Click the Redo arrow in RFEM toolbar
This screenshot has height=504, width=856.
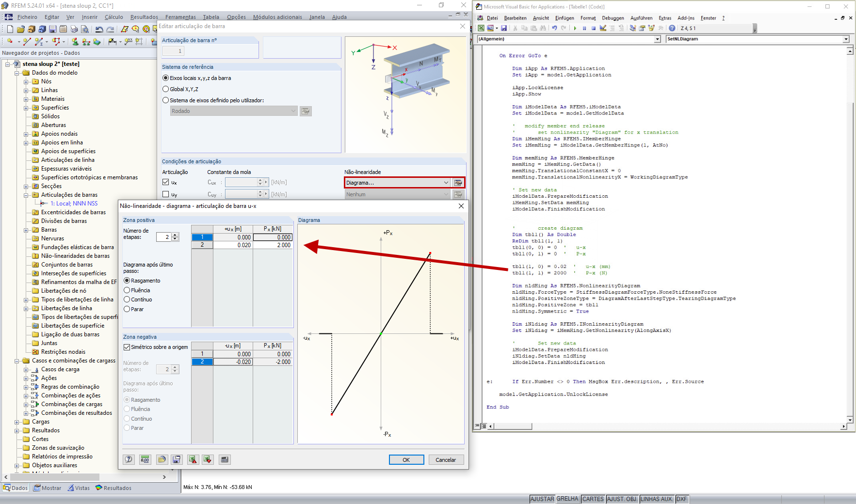tap(110, 29)
